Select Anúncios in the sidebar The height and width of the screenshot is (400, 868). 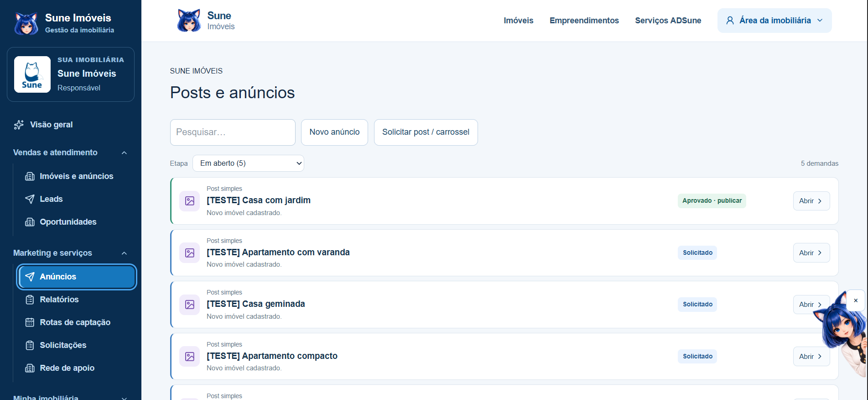point(77,277)
